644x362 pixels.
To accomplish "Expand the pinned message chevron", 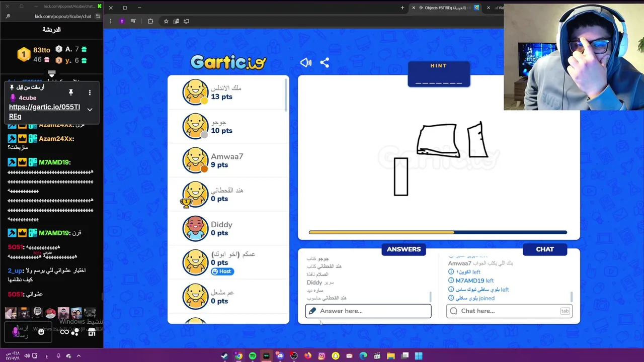I will point(90,110).
